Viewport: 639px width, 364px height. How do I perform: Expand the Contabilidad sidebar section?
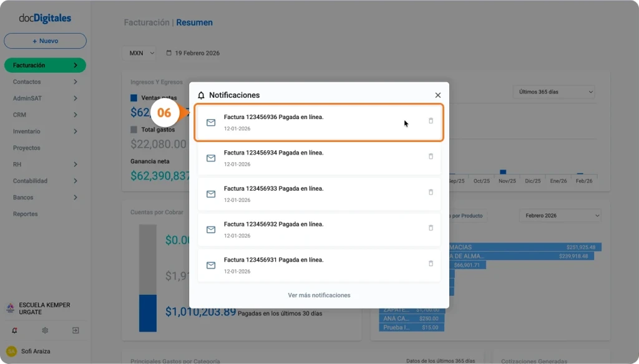pyautogui.click(x=44, y=181)
